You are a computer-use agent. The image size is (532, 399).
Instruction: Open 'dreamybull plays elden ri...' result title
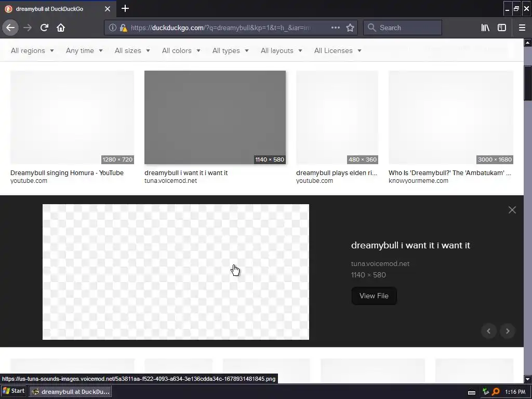tap(336, 172)
